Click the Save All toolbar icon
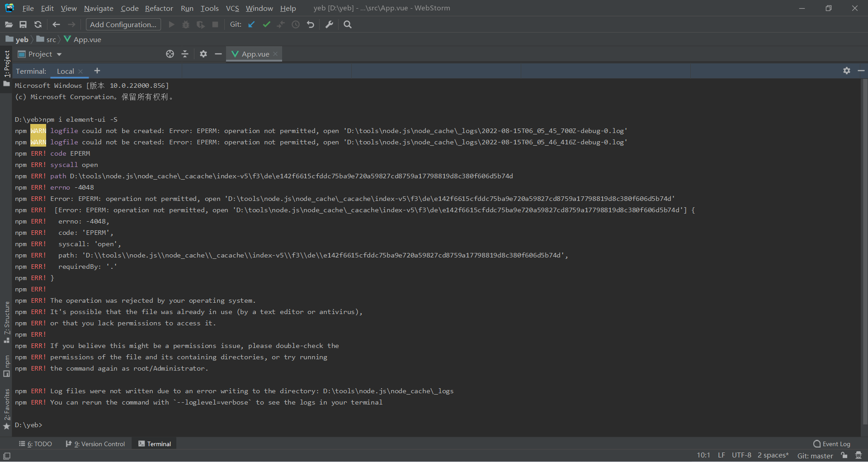Image resolution: width=868 pixels, height=462 pixels. click(x=23, y=24)
